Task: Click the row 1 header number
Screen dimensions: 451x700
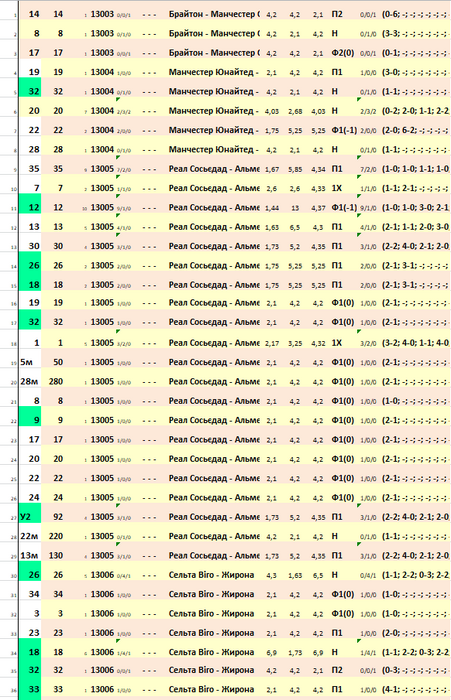Action: [x=15, y=16]
